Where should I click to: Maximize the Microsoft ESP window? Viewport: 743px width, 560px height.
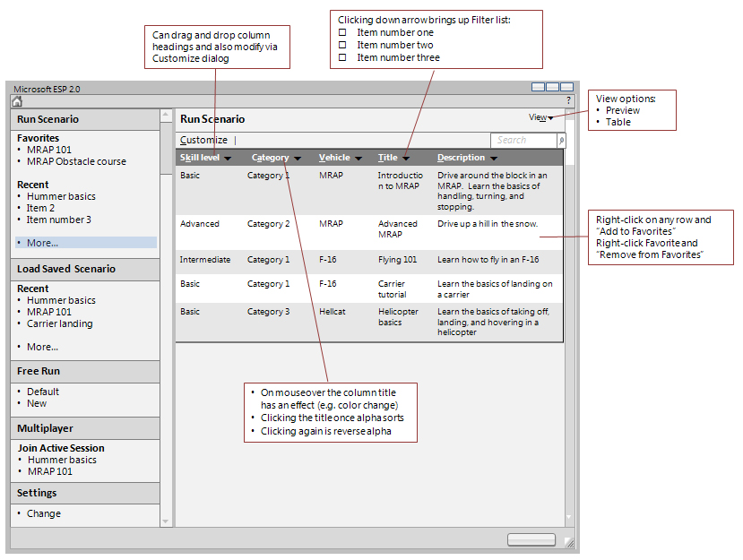pos(552,87)
